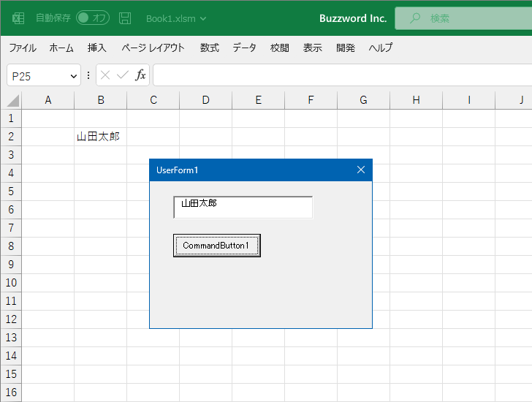
Task: Open the ページレイアウト ribbon tab
Action: tap(153, 48)
